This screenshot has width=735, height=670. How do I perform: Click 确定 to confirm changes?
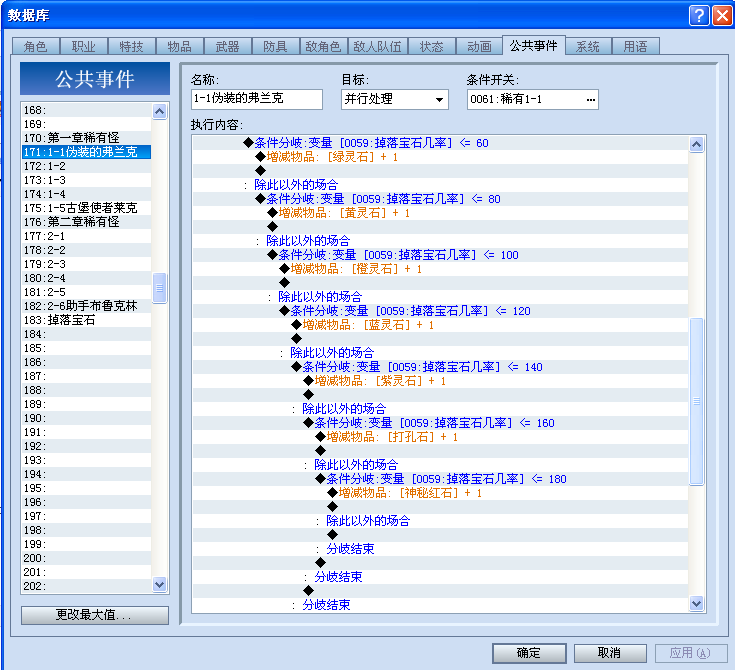pos(529,653)
